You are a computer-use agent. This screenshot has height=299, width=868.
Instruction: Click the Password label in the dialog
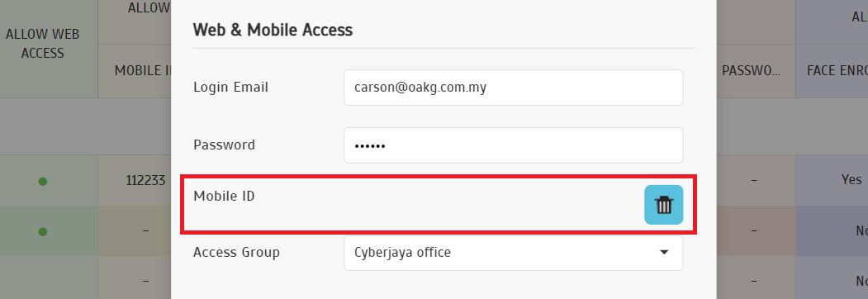[224, 145]
